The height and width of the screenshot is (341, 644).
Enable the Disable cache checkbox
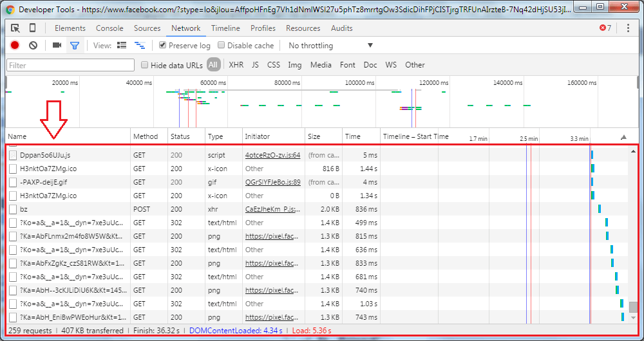[x=222, y=46]
